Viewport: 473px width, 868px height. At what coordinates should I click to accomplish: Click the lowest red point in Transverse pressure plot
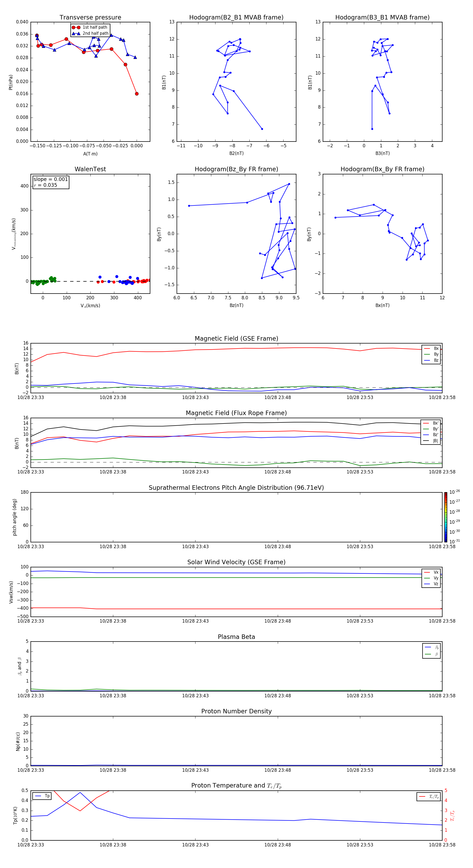click(x=137, y=94)
